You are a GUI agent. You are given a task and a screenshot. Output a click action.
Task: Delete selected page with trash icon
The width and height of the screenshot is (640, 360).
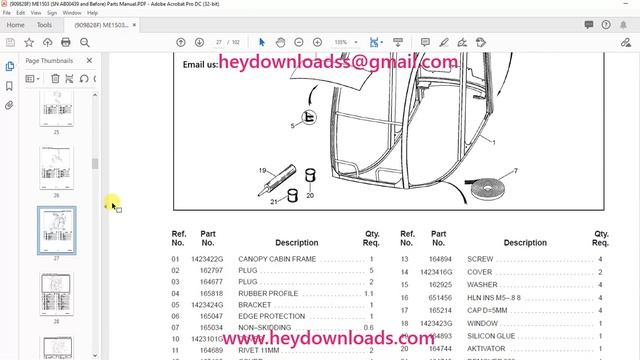pyautogui.click(x=55, y=79)
